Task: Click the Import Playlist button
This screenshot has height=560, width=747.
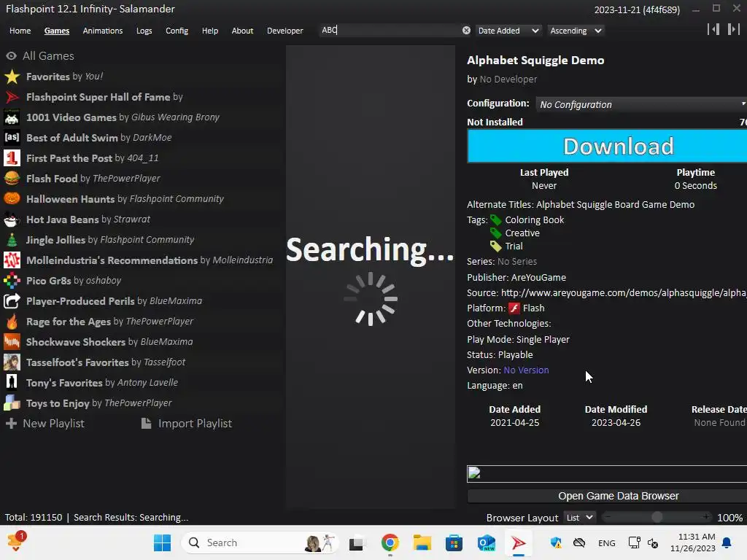Action: tap(187, 424)
